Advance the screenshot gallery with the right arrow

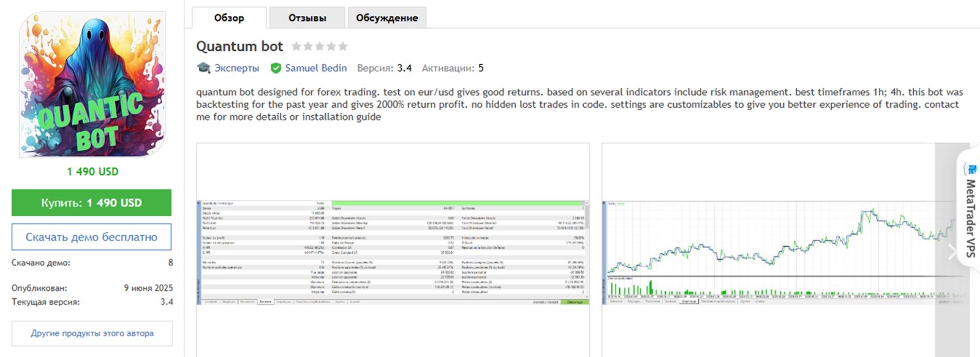tap(951, 252)
